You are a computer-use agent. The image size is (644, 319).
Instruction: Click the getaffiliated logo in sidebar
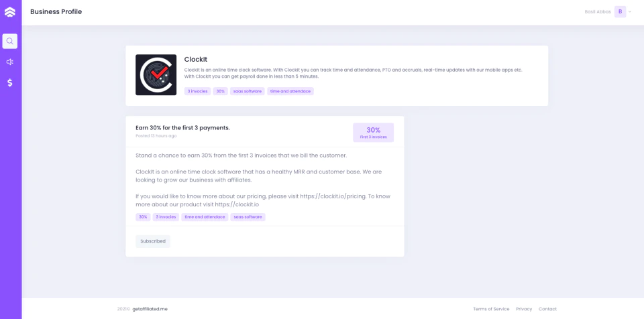click(10, 12)
